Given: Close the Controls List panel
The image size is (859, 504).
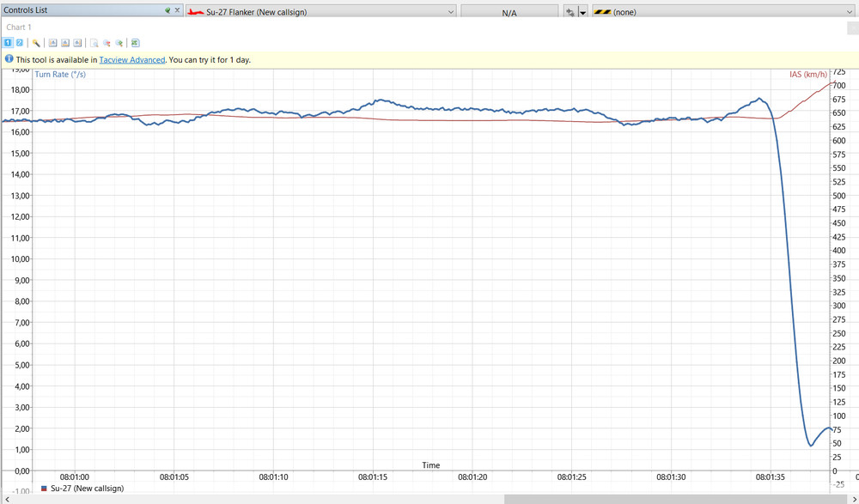Looking at the screenshot, I should point(177,10).
